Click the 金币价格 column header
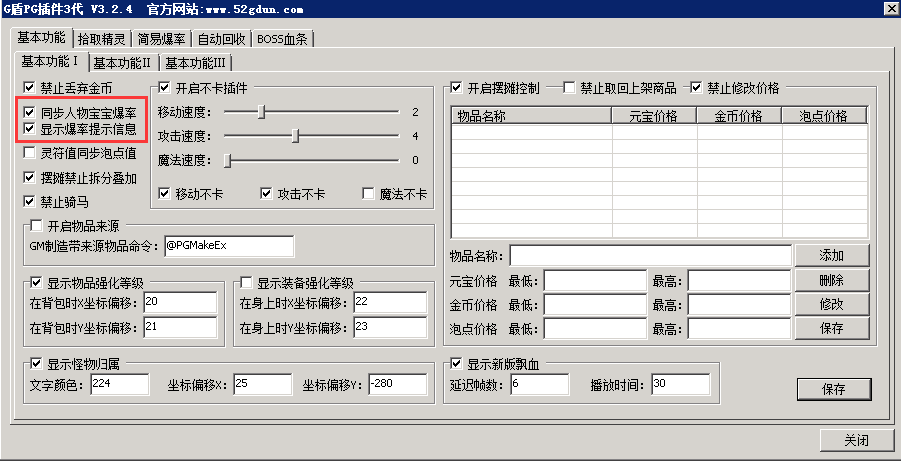Screen dimensions: 901x461 click(x=739, y=116)
